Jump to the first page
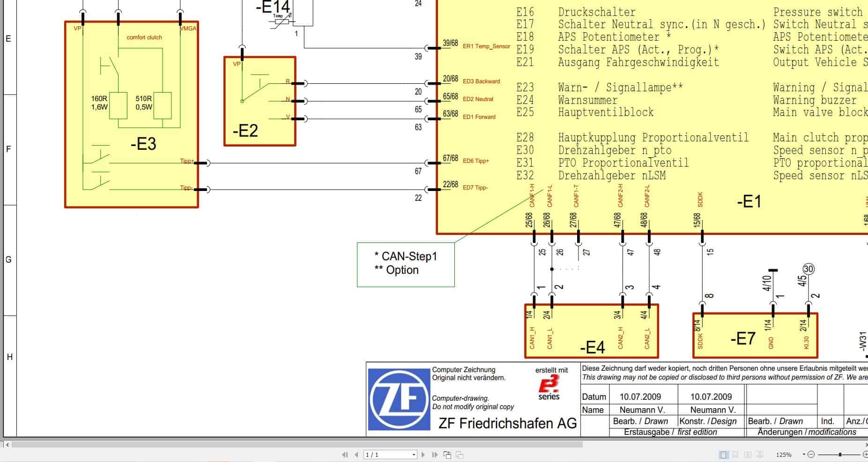This screenshot has width=868, height=462. [345, 454]
